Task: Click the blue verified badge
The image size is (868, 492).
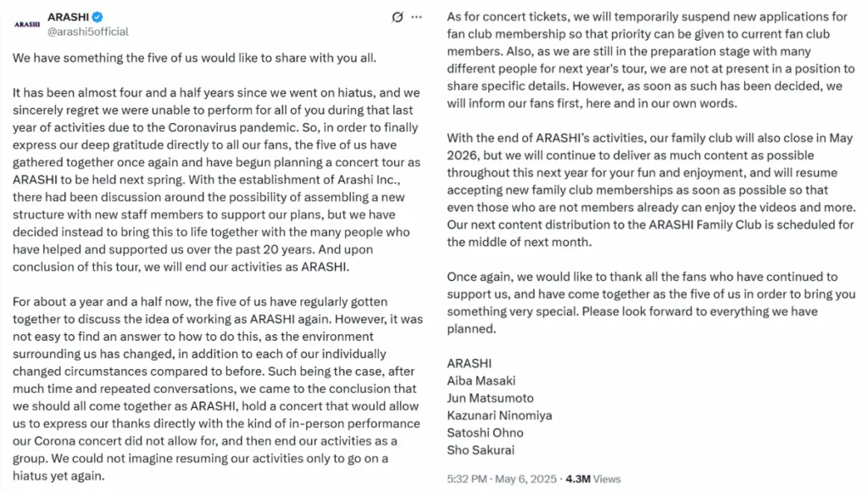Action: pos(98,17)
